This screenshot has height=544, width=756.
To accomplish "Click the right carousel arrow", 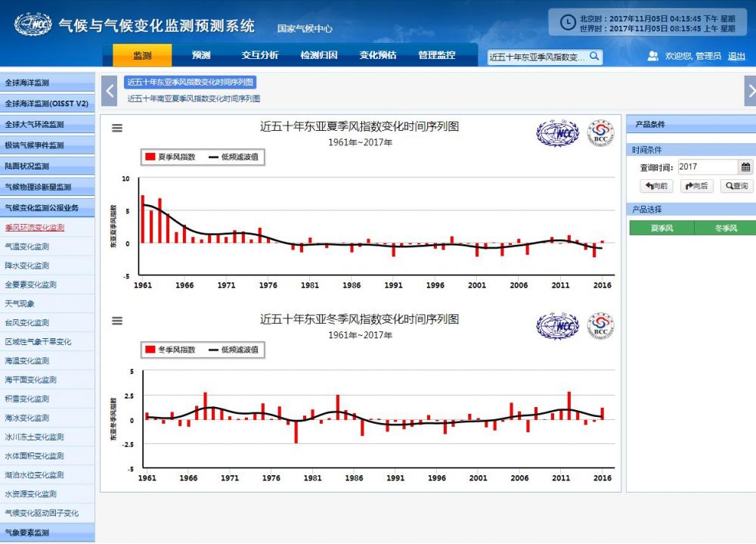I will point(750,91).
